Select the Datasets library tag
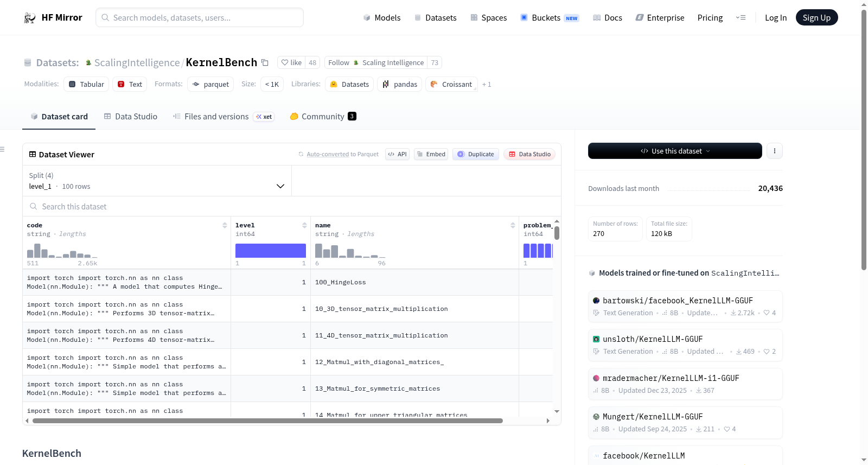The height and width of the screenshot is (465, 868). pyautogui.click(x=349, y=84)
